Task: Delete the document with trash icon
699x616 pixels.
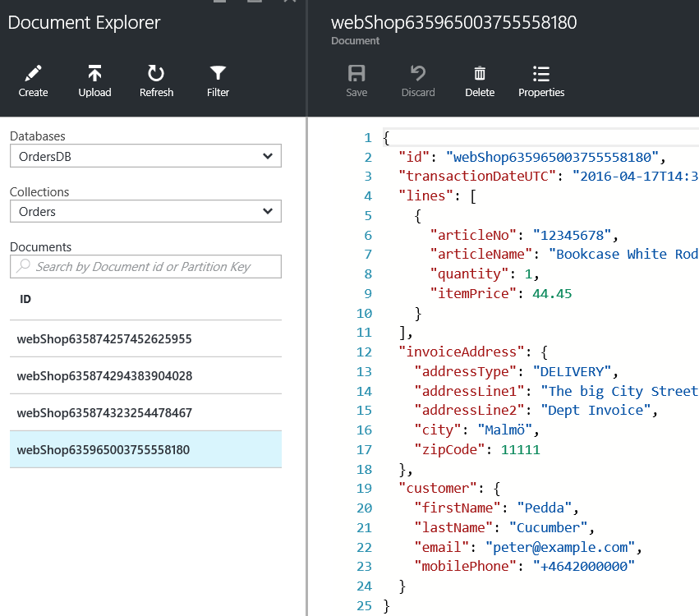Action: 480,74
